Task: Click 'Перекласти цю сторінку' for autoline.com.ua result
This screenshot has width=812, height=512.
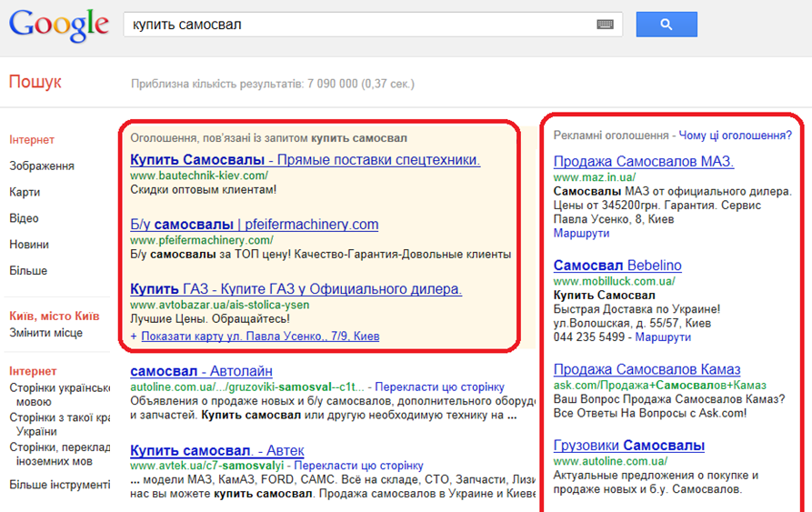Action: point(439,387)
